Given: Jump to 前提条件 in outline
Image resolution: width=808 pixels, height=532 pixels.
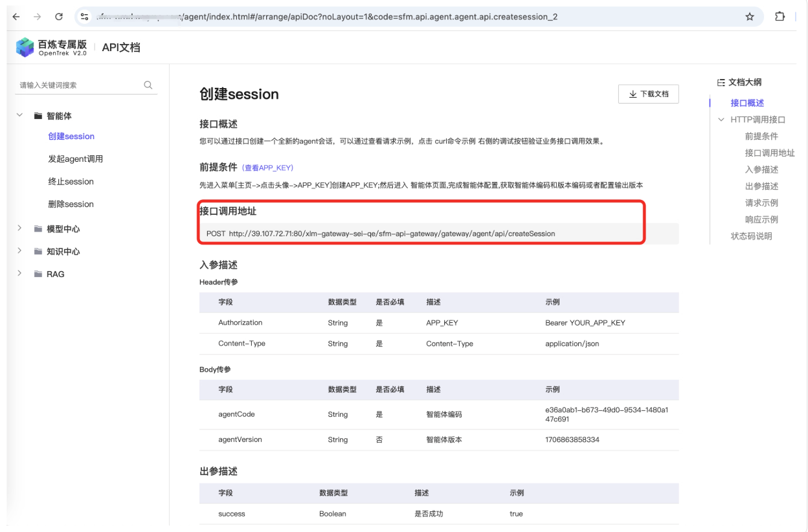Looking at the screenshot, I should click(x=761, y=137).
